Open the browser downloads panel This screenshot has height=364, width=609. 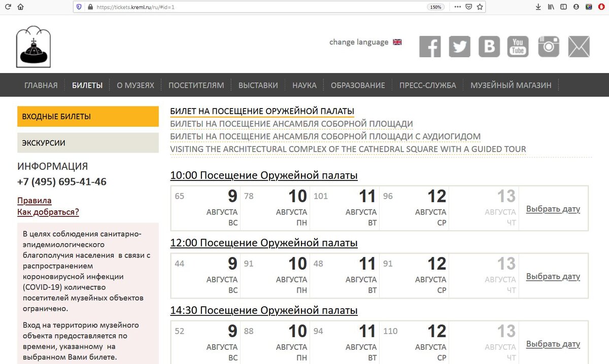(x=538, y=7)
